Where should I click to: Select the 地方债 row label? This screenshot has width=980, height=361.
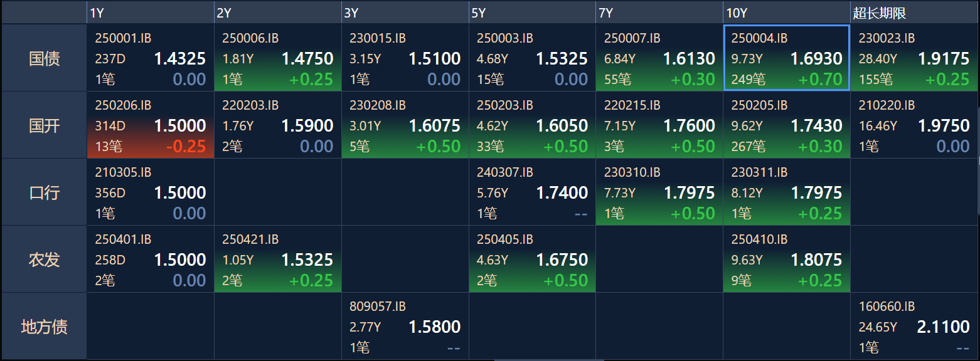coord(45,327)
